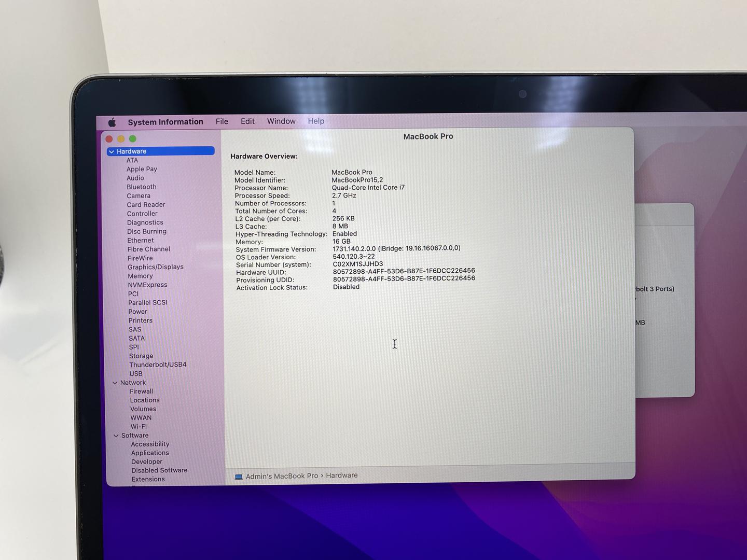
Task: Select Wi-Fi in the sidebar
Action: coord(139,427)
